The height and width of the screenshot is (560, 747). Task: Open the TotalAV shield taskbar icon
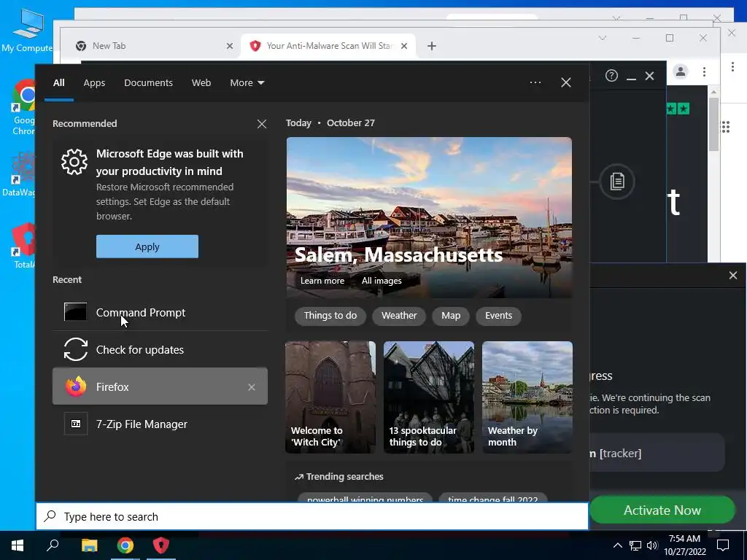coord(161,545)
